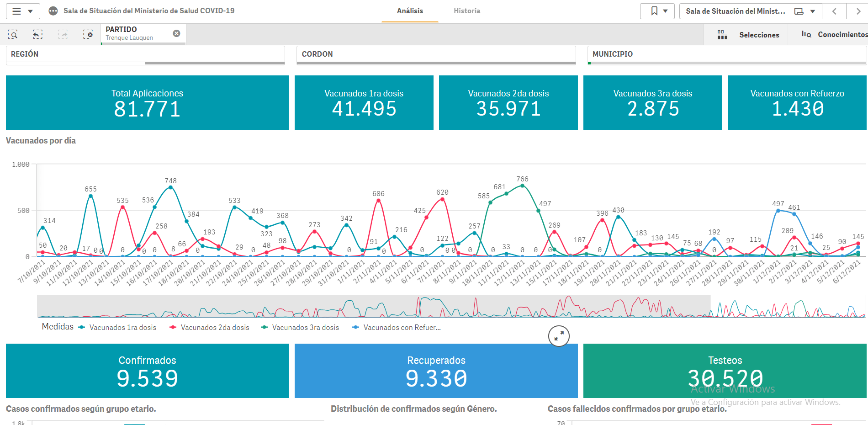Open the main navigation menu dropdown
The width and height of the screenshot is (868, 425).
tap(23, 11)
